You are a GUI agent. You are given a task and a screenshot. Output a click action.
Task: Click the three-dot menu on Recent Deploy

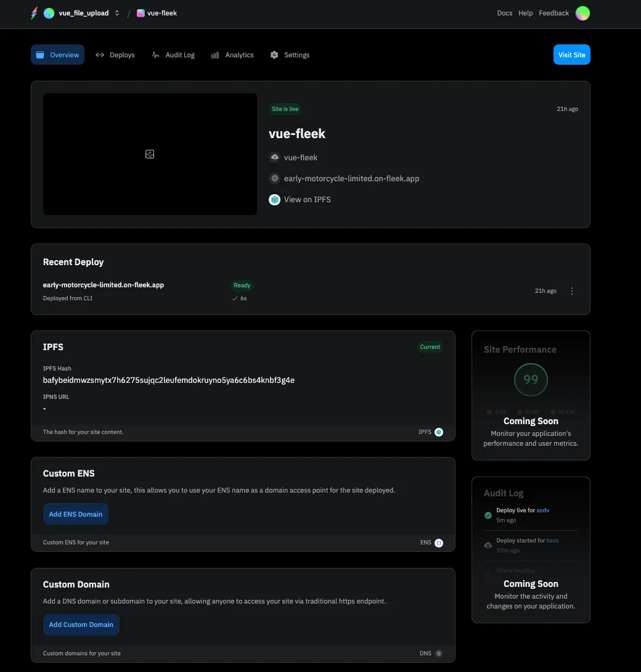click(x=572, y=291)
